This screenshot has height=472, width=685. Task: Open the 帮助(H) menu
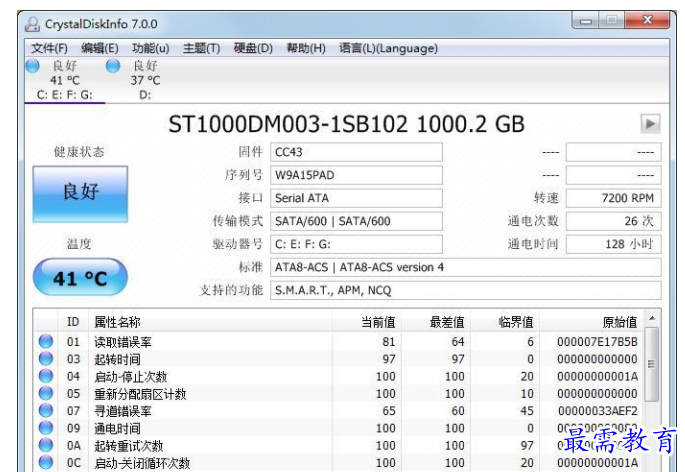[x=306, y=48]
